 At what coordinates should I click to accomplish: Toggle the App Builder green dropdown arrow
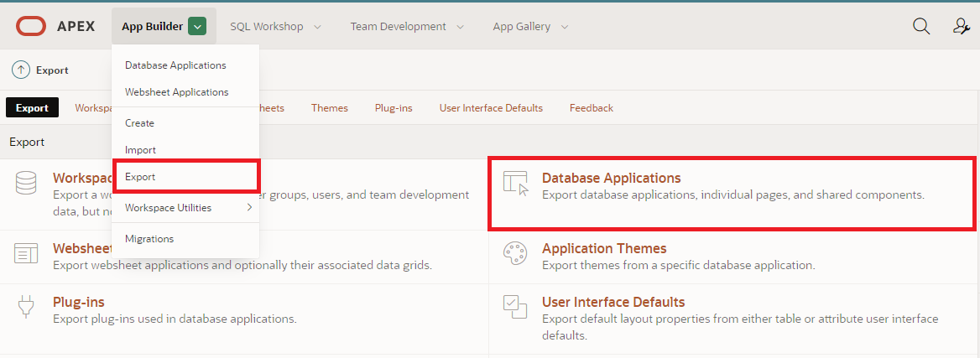point(197,26)
